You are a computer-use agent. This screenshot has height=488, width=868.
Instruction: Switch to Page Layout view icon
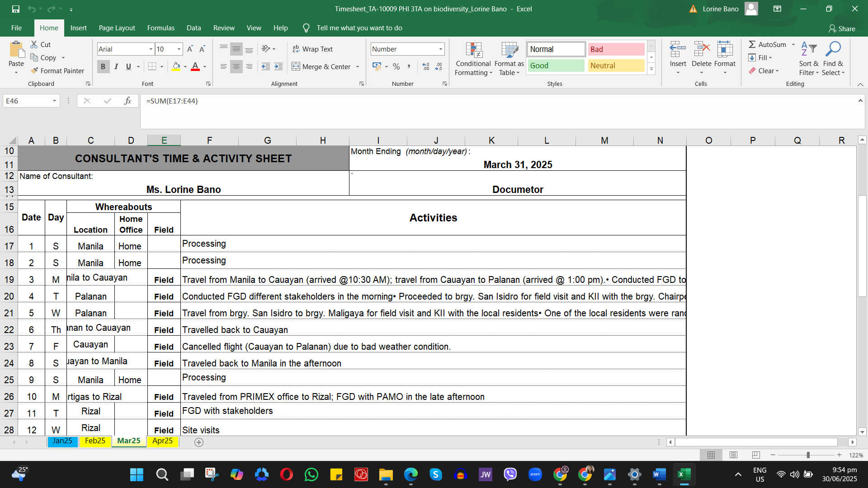[733, 455]
